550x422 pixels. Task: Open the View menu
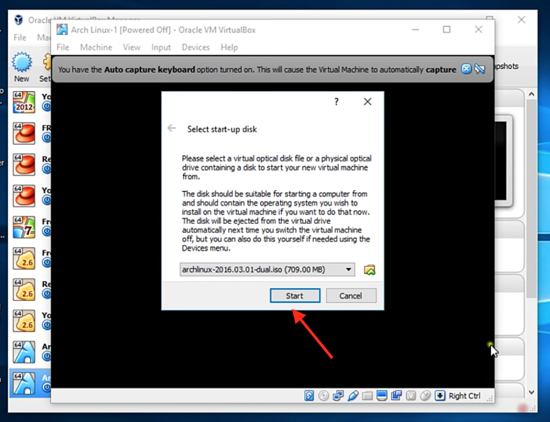click(x=132, y=47)
